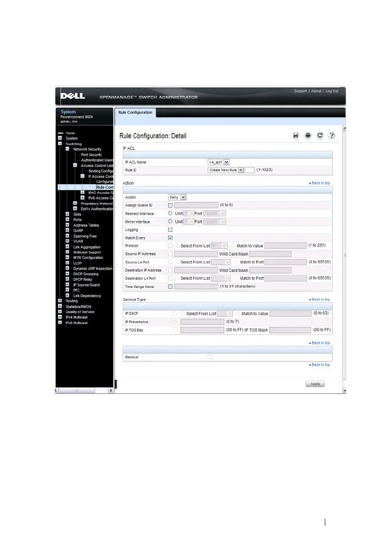
Task: Expand the VLAN tree node
Action: [67, 241]
